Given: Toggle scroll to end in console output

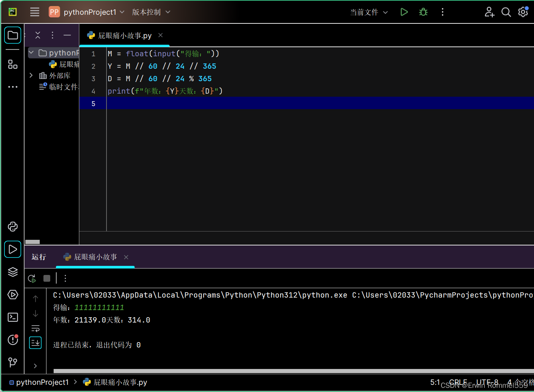Looking at the screenshot, I should point(35,343).
